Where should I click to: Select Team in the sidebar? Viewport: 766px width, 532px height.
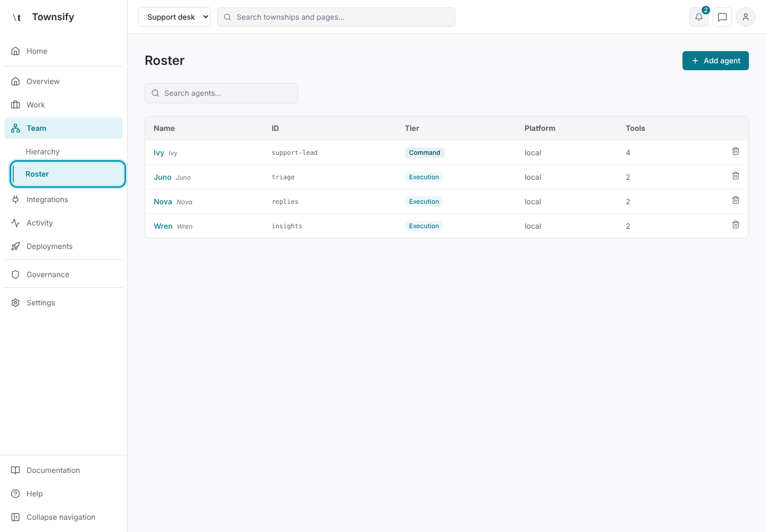[x=63, y=128]
